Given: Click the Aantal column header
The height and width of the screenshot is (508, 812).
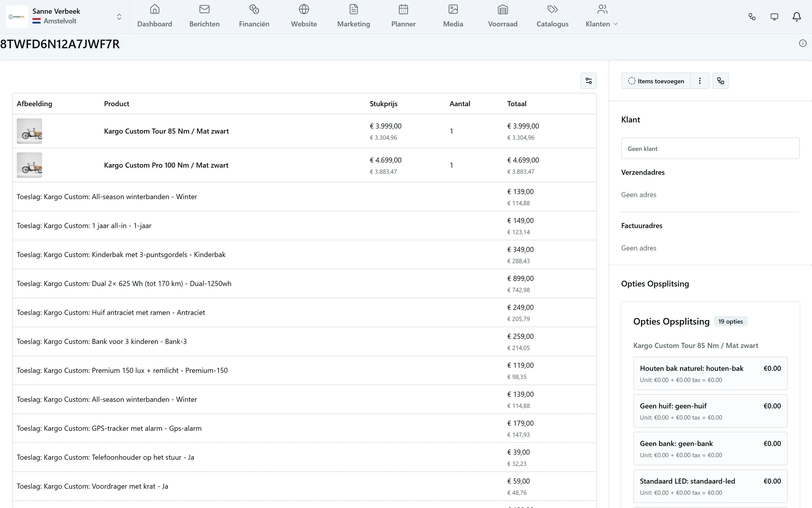Looking at the screenshot, I should click(460, 104).
